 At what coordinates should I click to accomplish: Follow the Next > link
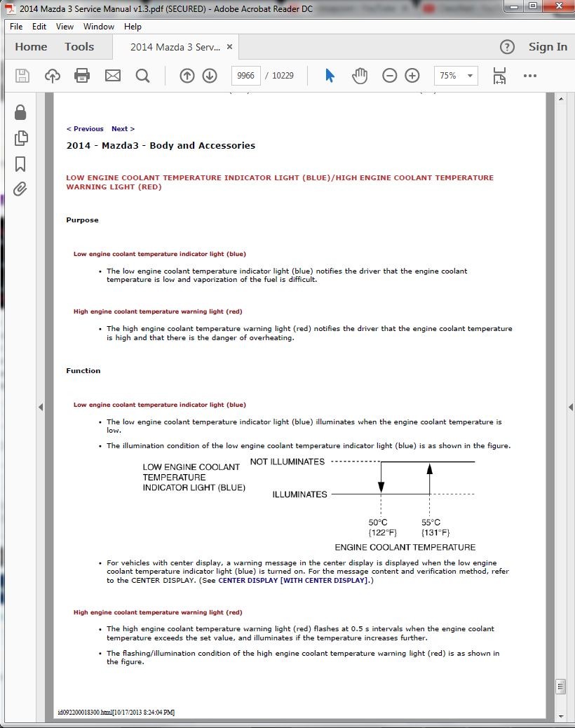(x=123, y=128)
